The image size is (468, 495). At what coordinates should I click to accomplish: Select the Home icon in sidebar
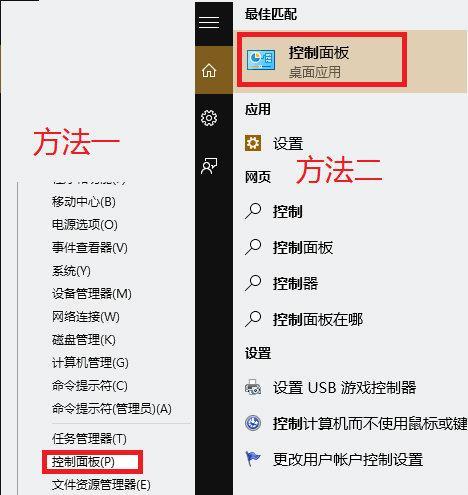209,70
